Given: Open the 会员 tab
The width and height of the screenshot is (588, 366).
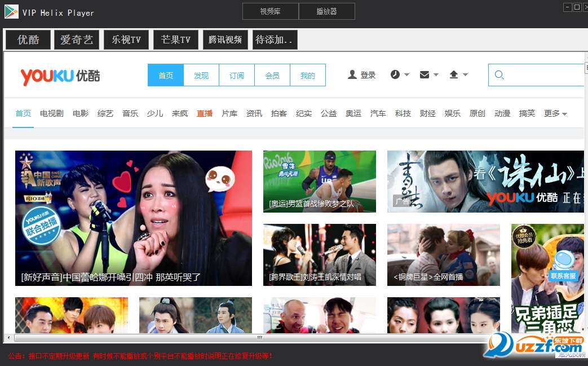Looking at the screenshot, I should pos(272,75).
